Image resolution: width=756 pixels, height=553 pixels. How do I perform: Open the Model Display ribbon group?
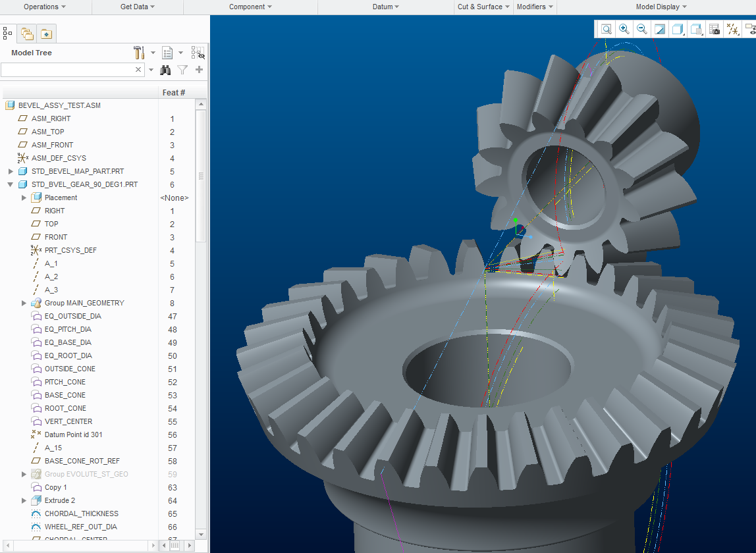(661, 7)
